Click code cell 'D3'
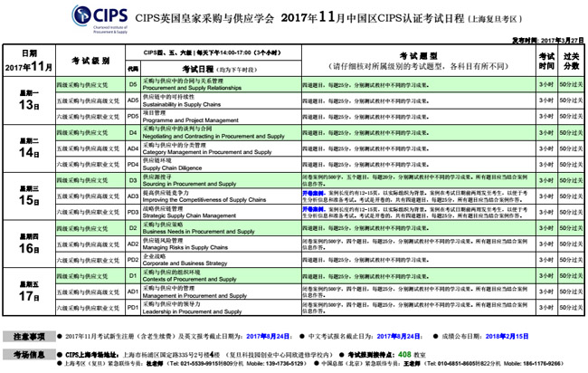The height and width of the screenshot is (373, 588). tap(133, 180)
